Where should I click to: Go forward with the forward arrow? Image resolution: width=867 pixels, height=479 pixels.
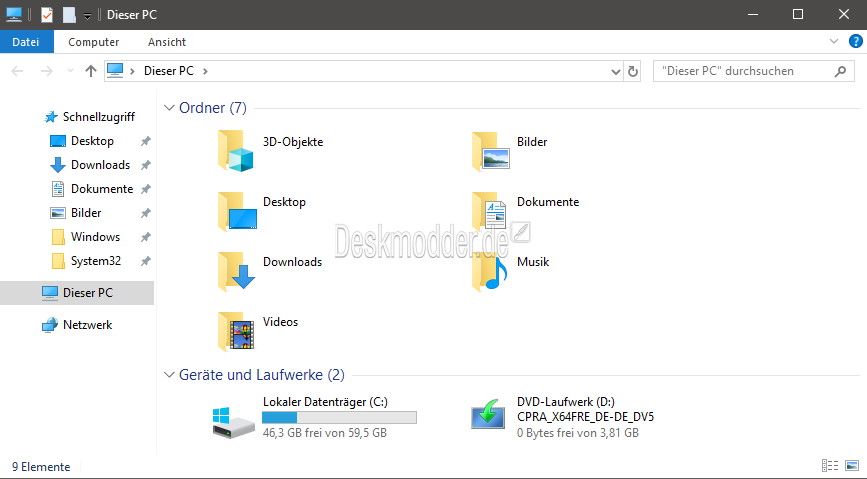[47, 71]
